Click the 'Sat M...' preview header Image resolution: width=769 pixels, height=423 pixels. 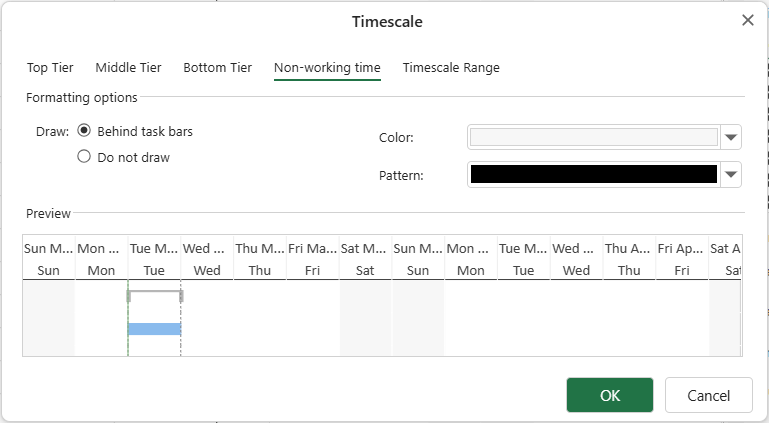(x=363, y=249)
